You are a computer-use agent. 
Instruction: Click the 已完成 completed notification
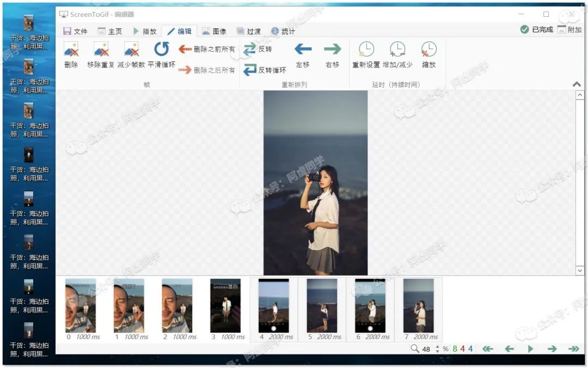point(537,29)
